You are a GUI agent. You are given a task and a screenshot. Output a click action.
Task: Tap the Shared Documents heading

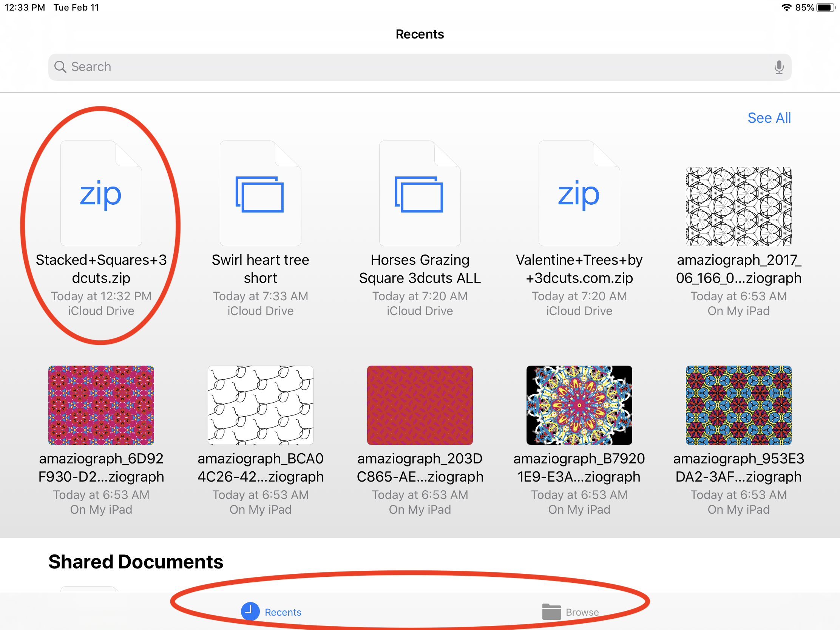[136, 562]
